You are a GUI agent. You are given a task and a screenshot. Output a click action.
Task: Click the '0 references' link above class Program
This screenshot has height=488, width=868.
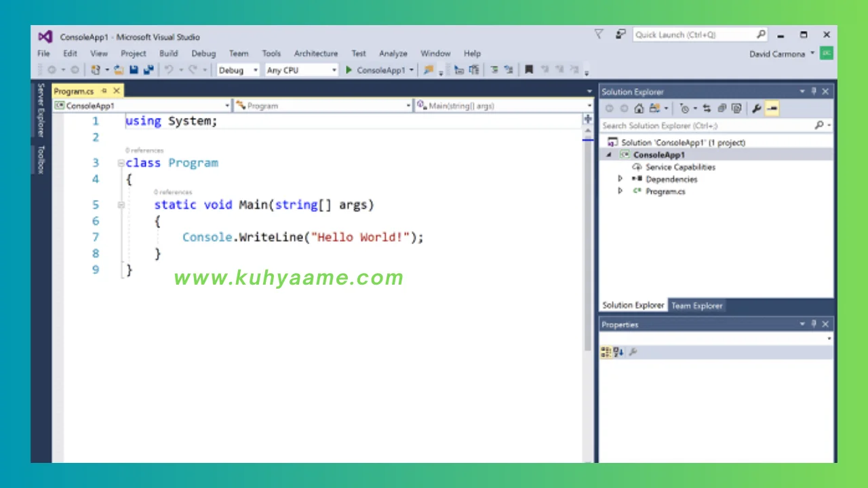[x=144, y=150]
